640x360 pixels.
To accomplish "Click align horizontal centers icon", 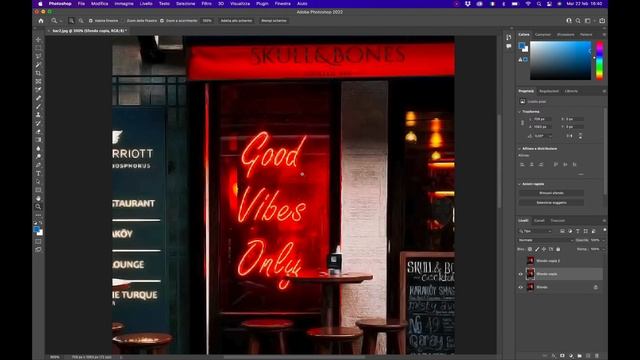I will (531, 164).
